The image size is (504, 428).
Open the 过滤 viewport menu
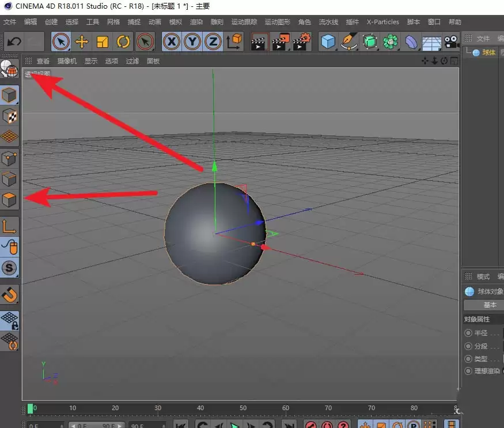[x=132, y=60]
